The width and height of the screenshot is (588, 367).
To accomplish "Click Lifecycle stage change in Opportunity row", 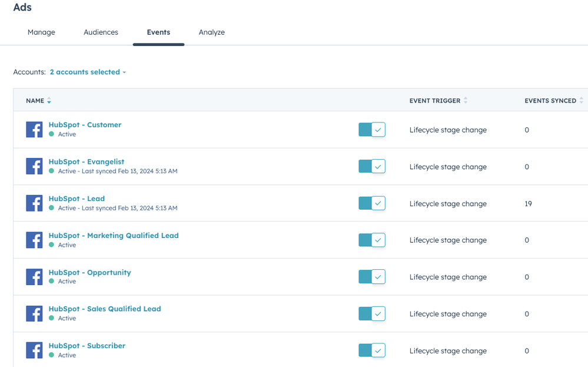I will pyautogui.click(x=448, y=277).
